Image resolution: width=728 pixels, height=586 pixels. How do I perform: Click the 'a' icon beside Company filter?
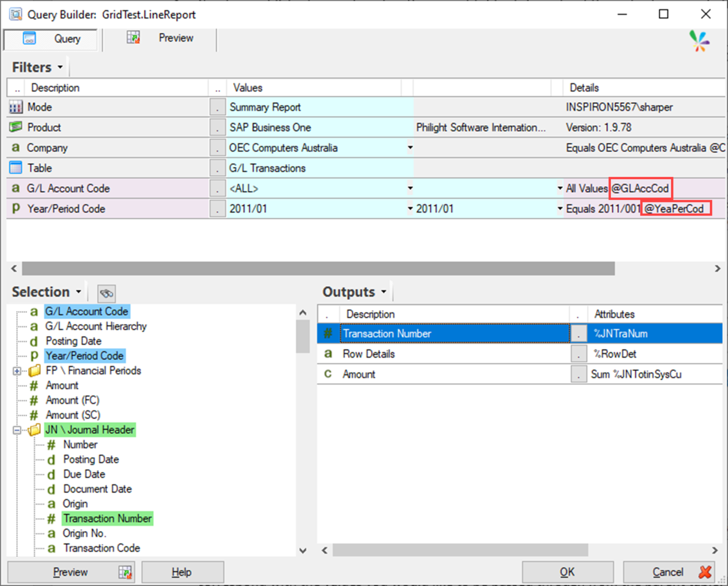[16, 147]
